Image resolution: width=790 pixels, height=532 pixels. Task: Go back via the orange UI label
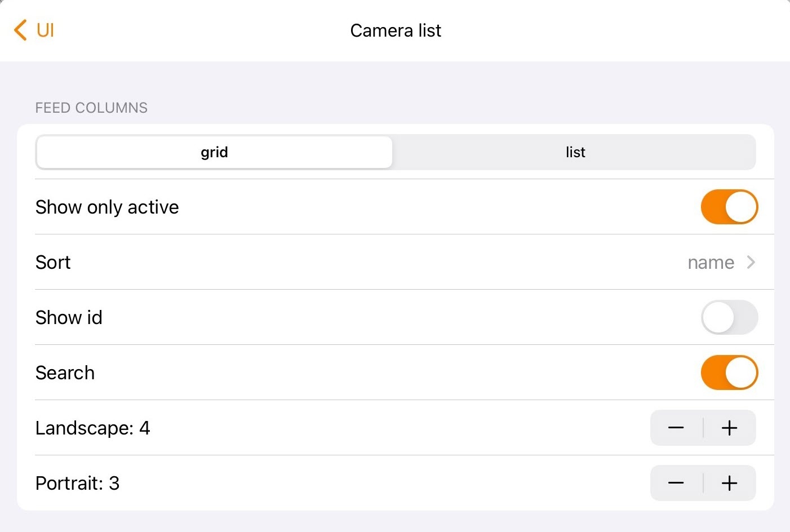pyautogui.click(x=45, y=30)
